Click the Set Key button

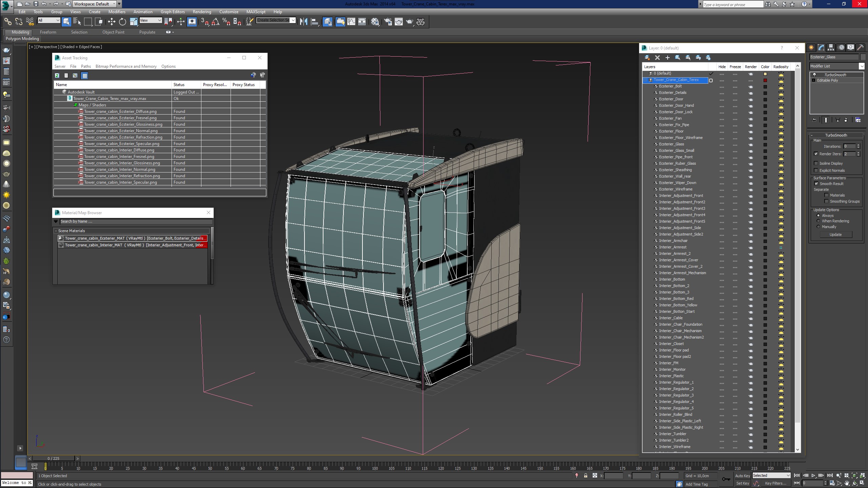(x=742, y=483)
